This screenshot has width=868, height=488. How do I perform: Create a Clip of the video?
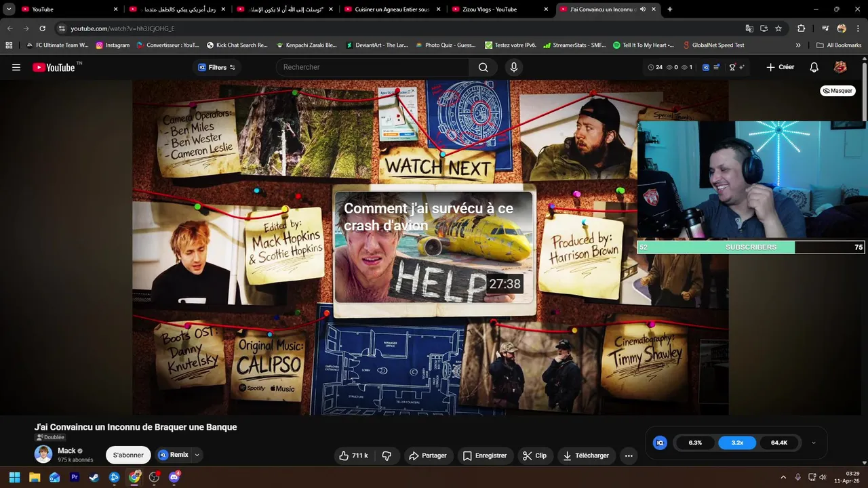tap(534, 455)
